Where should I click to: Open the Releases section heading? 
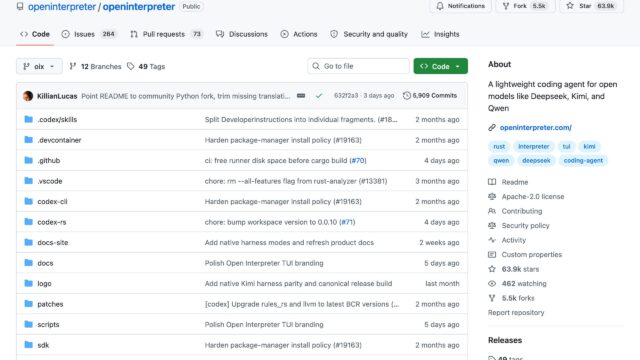505,340
